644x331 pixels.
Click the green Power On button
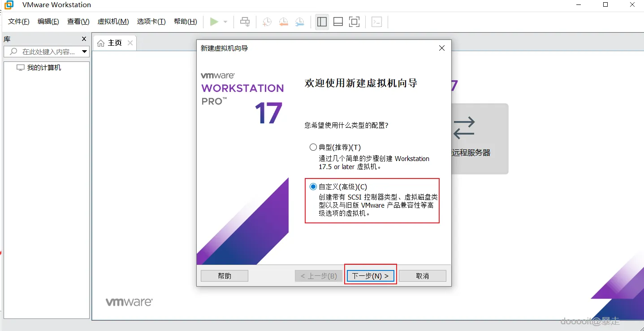tap(214, 22)
